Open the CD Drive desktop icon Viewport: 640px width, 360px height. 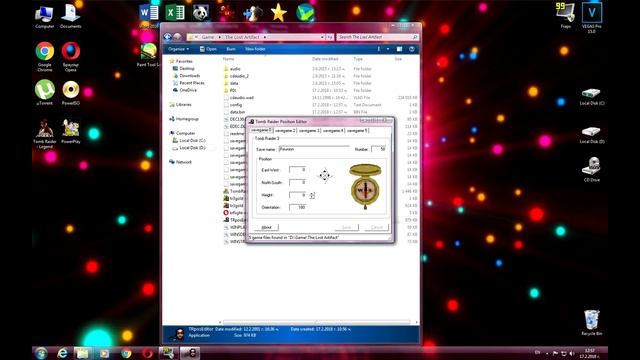click(591, 169)
